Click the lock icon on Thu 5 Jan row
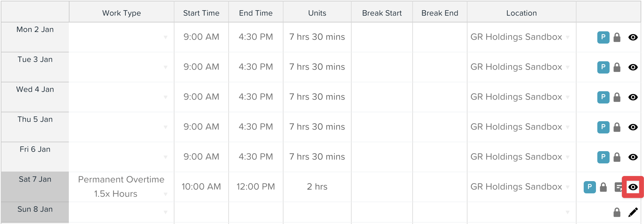644x224 pixels. [617, 127]
